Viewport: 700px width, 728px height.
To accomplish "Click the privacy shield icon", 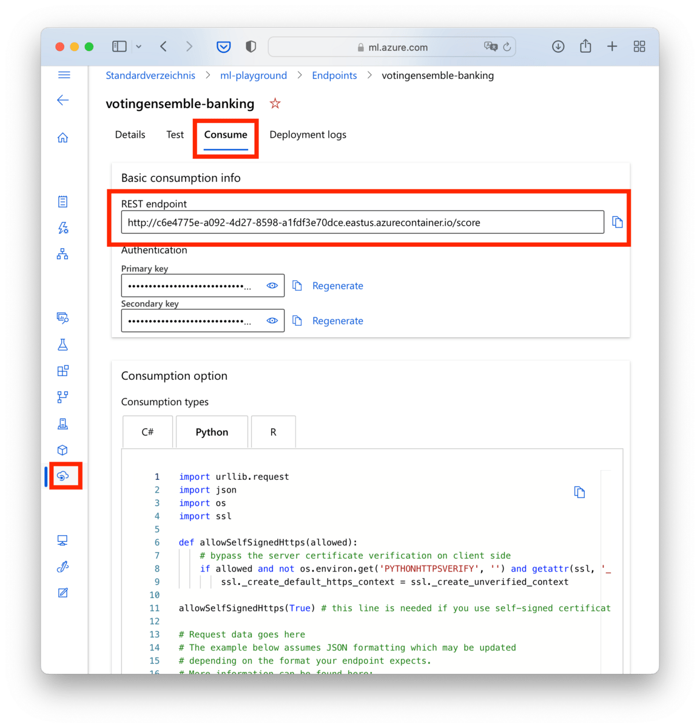I will tap(251, 47).
